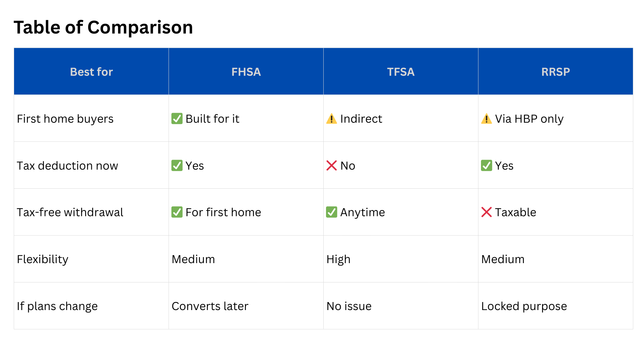Click the Tax-free withdrawal row label
The image size is (644, 362).
(70, 212)
